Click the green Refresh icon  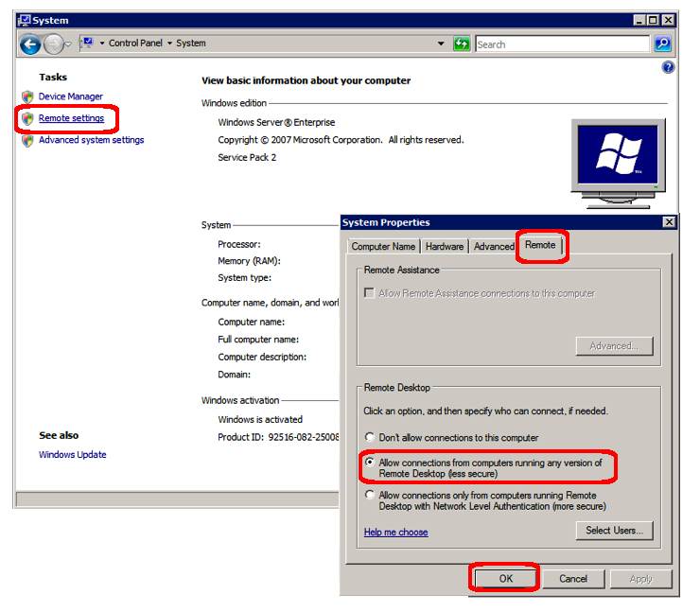[462, 44]
